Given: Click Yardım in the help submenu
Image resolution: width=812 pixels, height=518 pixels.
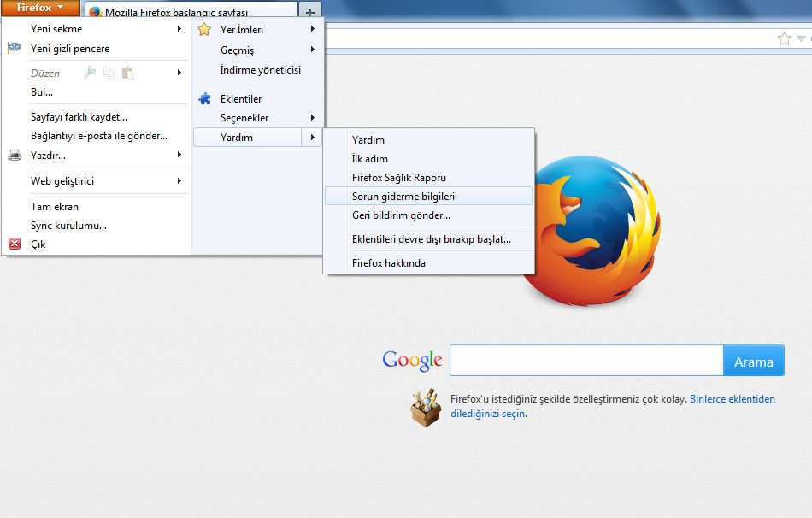Looking at the screenshot, I should pos(429,140).
